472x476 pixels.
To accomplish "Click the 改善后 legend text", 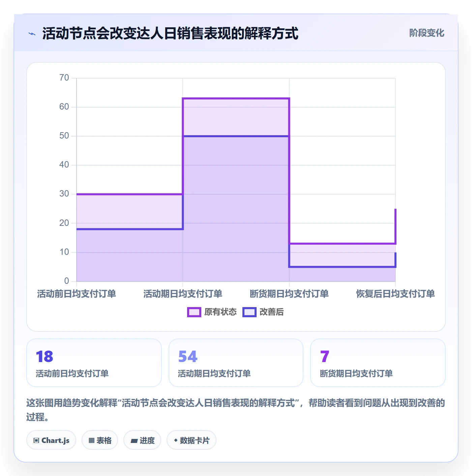I will (x=272, y=312).
